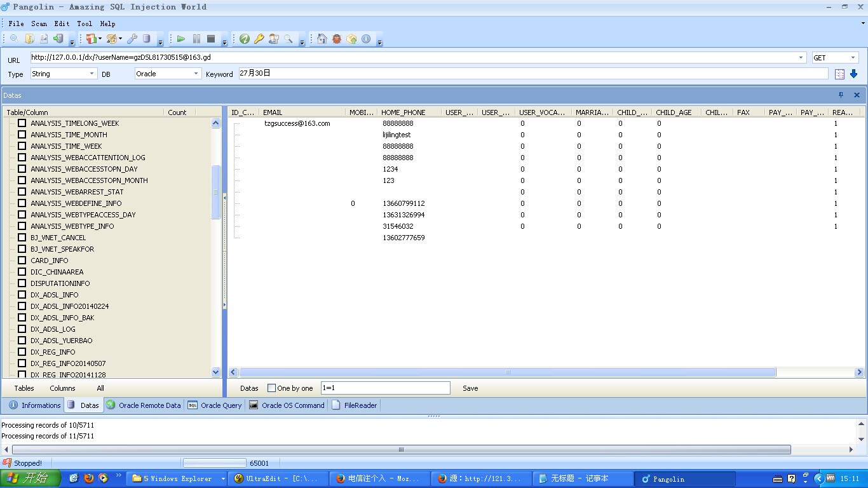Expand the Windows Explorer taskbar group arrow
Screen dimensions: 868x488
click(222, 478)
